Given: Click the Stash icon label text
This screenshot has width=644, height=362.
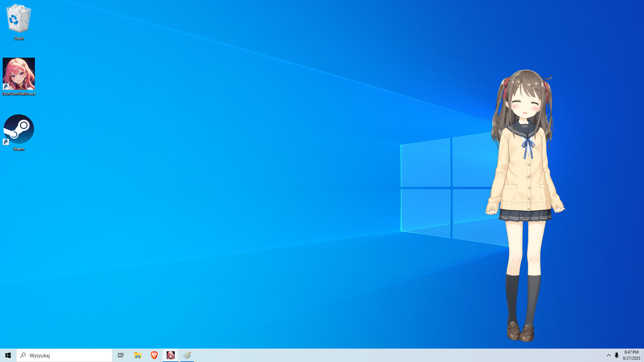Looking at the screenshot, I should (x=18, y=38).
